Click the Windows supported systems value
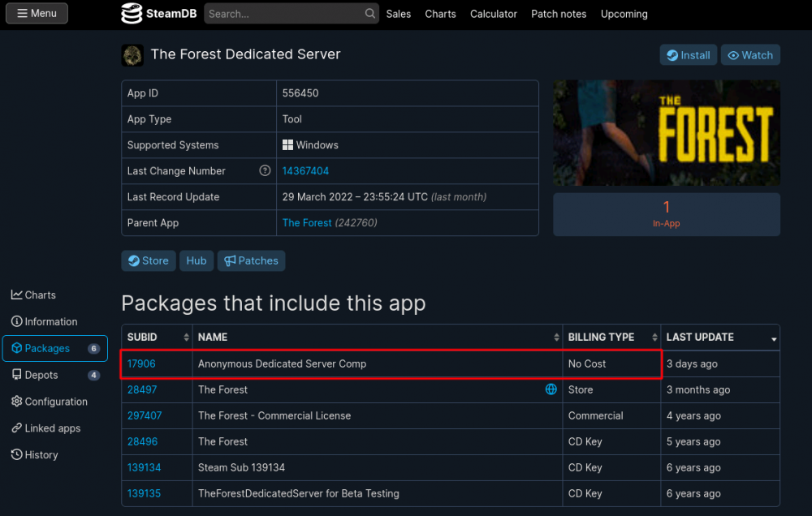This screenshot has height=516, width=812. tap(310, 145)
